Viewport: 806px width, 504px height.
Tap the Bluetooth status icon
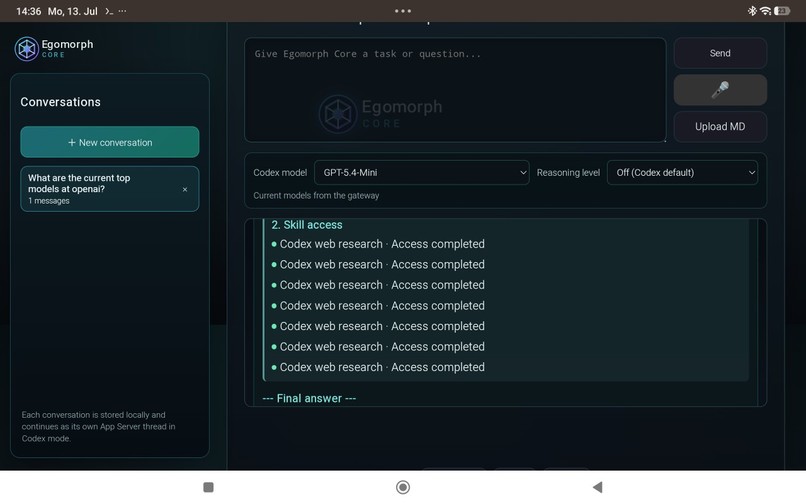[x=752, y=11]
